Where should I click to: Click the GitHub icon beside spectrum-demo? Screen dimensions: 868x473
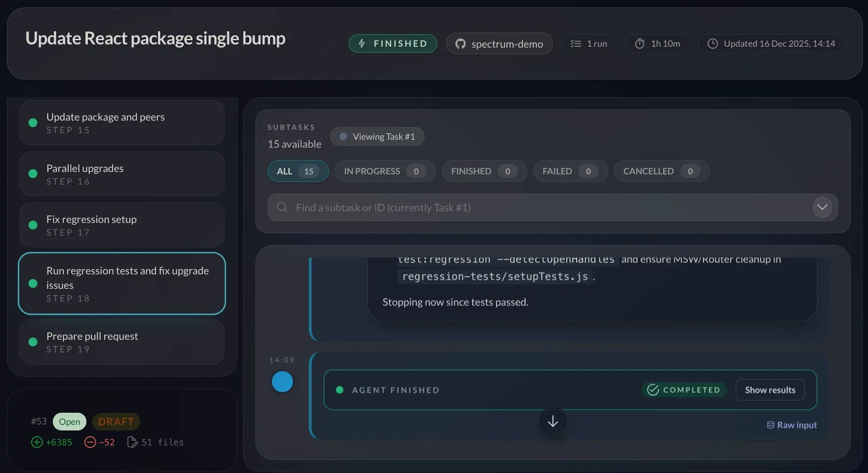pyautogui.click(x=460, y=44)
